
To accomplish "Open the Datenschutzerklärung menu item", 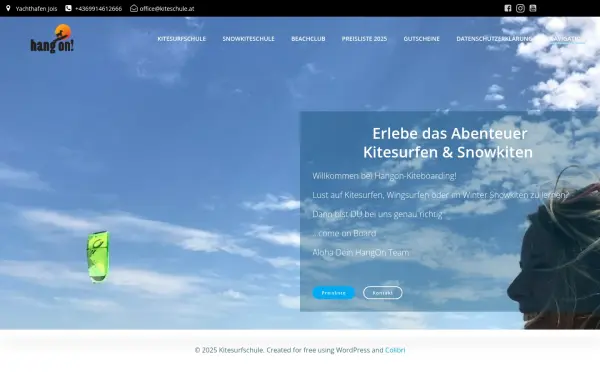I will tap(494, 39).
